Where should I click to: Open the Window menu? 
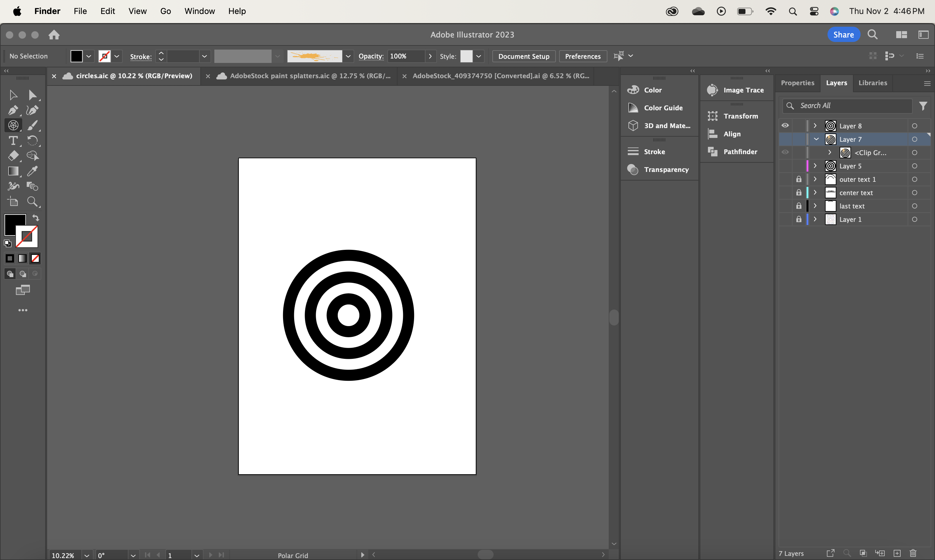(199, 11)
